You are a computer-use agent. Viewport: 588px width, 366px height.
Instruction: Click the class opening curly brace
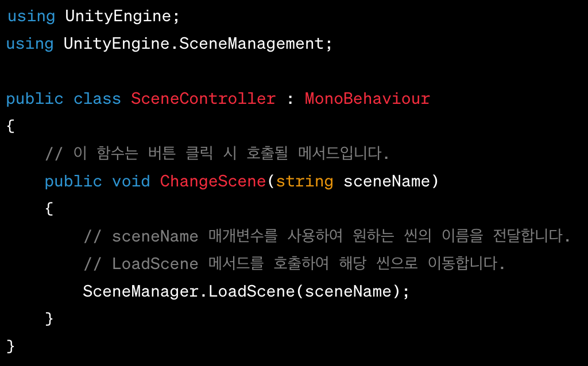[10, 126]
